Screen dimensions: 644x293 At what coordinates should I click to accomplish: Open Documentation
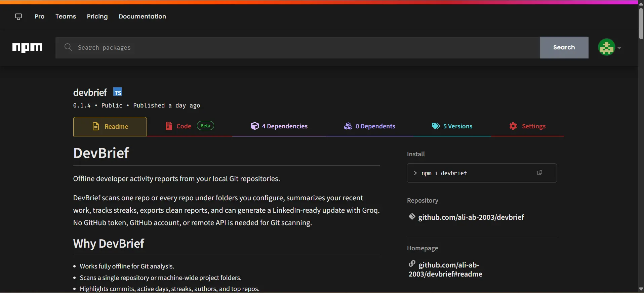(142, 16)
